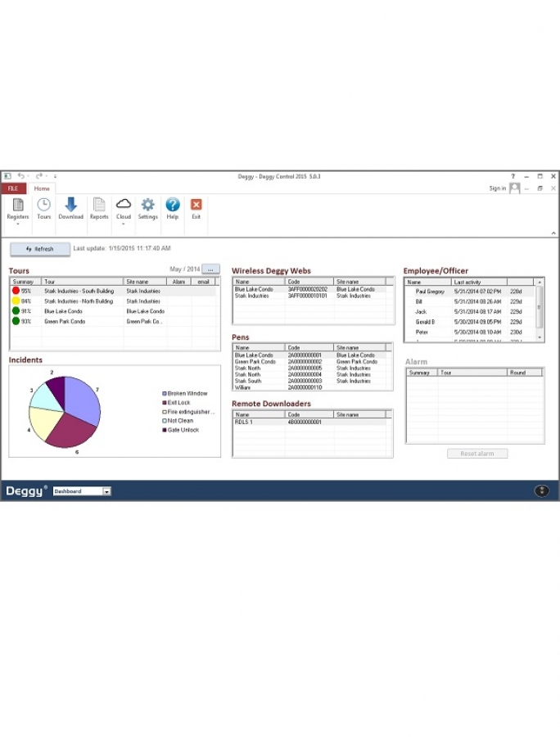560x737 pixels.
Task: Open the Dashboard combo box dropdown
Action: 107,491
